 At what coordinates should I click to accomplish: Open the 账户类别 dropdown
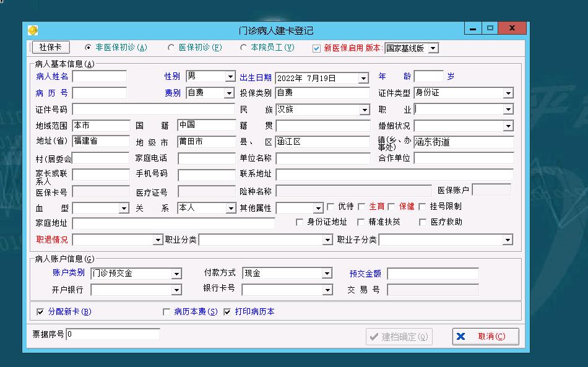click(176, 274)
